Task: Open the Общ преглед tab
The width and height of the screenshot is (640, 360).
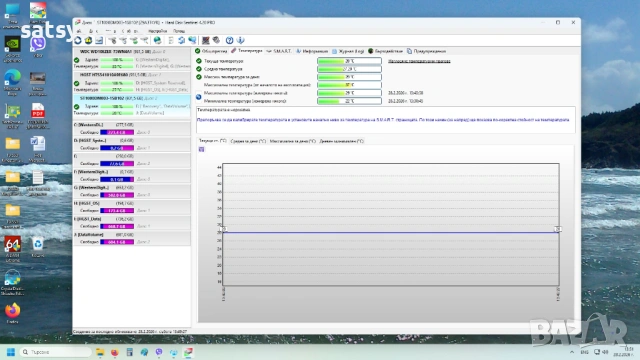Action: [x=211, y=51]
